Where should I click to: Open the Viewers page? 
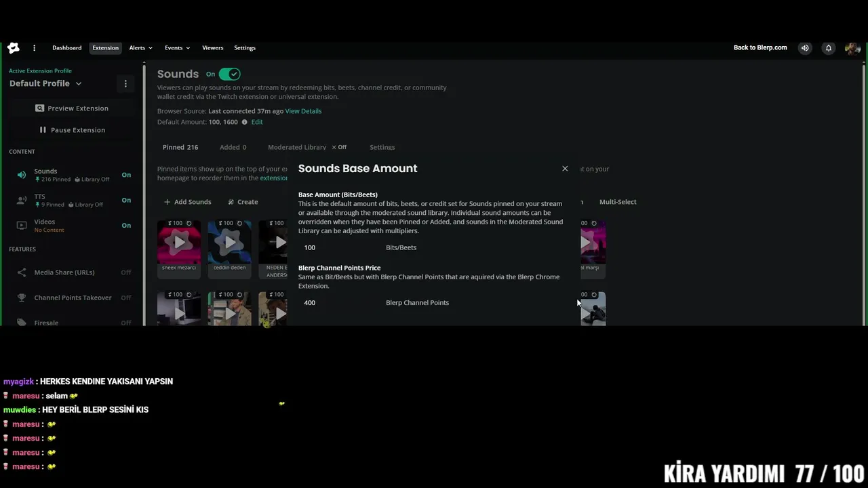click(212, 48)
